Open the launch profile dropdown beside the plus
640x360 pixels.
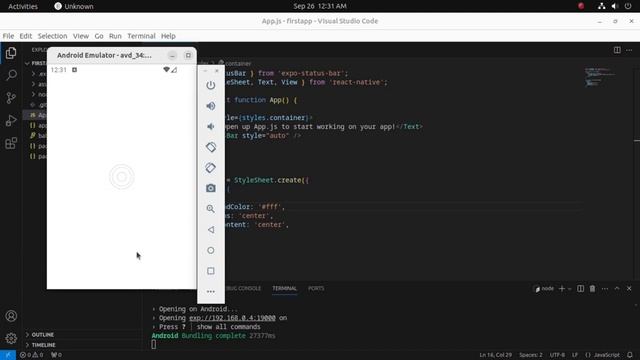click(x=570, y=289)
